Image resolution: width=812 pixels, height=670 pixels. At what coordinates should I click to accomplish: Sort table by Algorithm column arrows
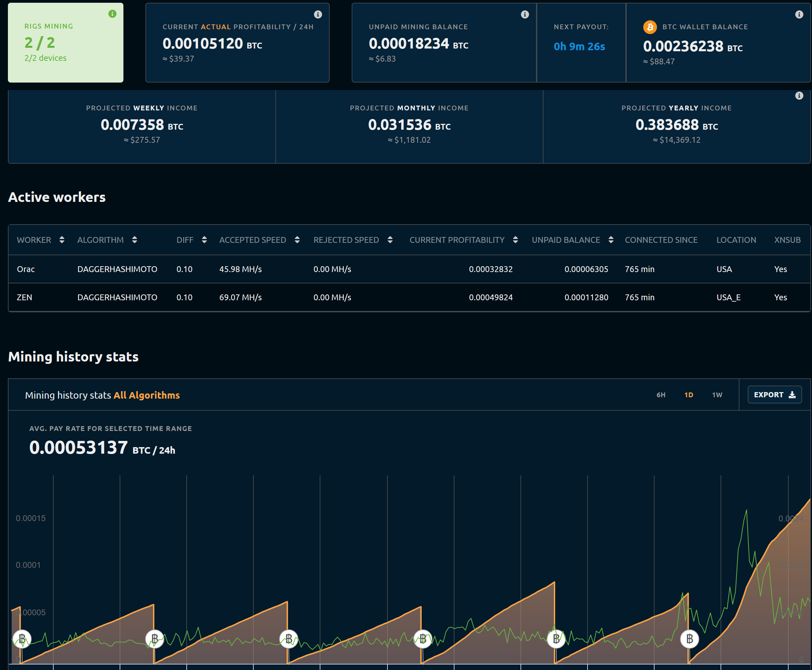tap(134, 240)
